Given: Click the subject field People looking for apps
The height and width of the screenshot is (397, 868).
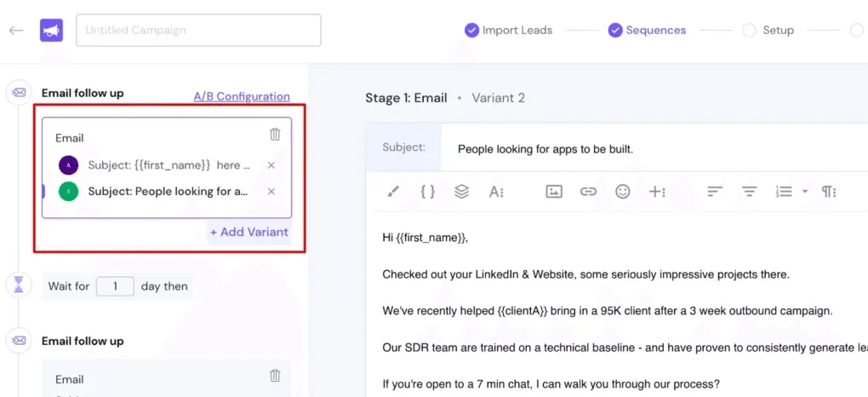Looking at the screenshot, I should (545, 149).
